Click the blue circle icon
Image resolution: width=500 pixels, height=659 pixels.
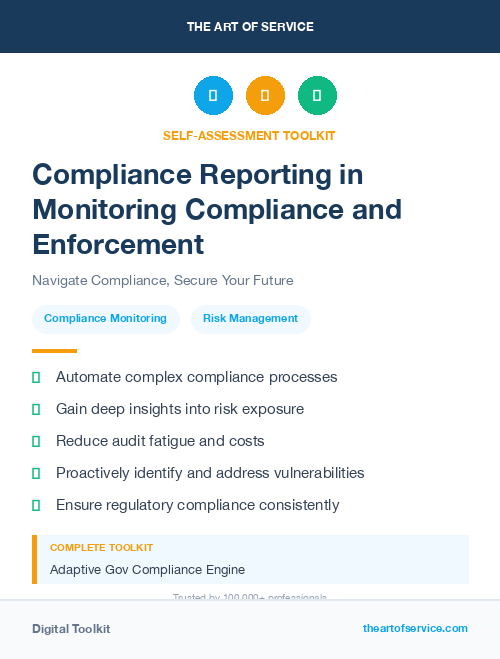point(213,95)
